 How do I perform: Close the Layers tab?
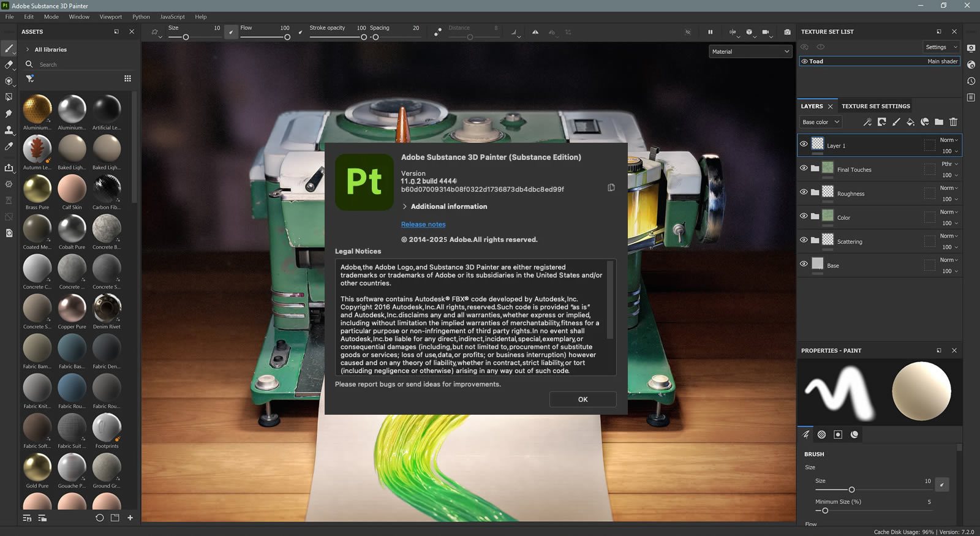pos(831,107)
